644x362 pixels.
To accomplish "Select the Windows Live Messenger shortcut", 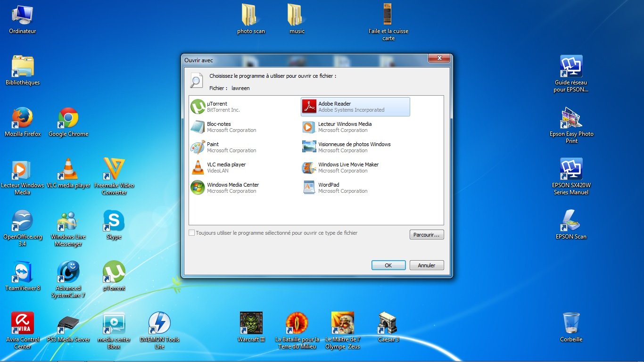I will coord(68,228).
